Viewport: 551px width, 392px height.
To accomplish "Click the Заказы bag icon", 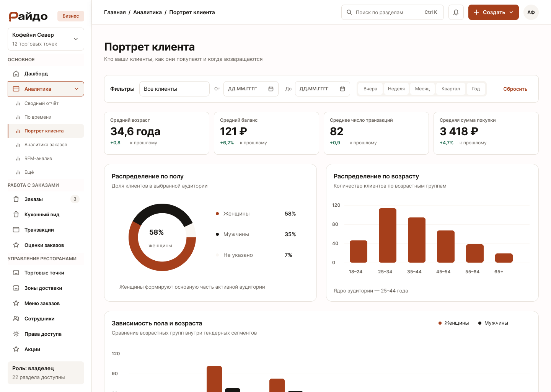I will pos(16,199).
